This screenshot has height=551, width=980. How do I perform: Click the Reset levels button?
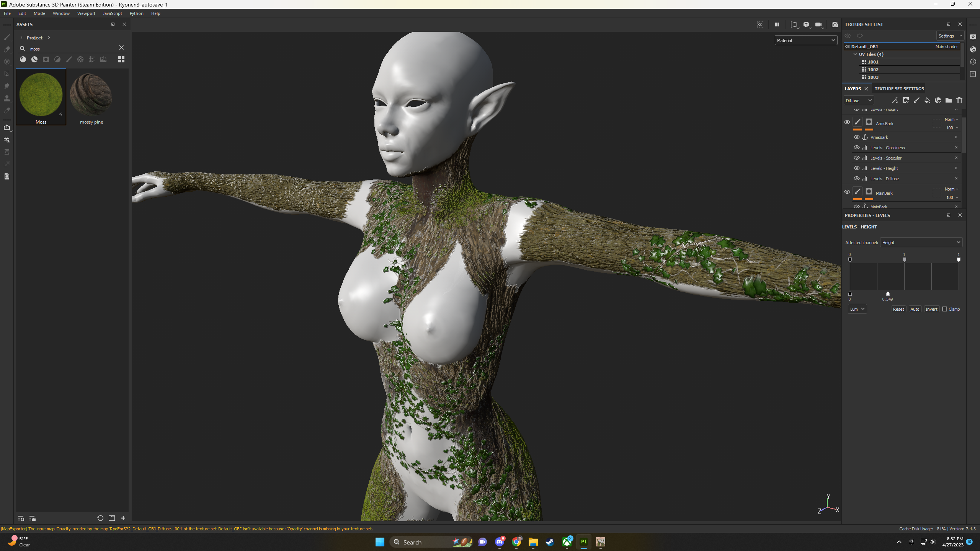click(898, 309)
